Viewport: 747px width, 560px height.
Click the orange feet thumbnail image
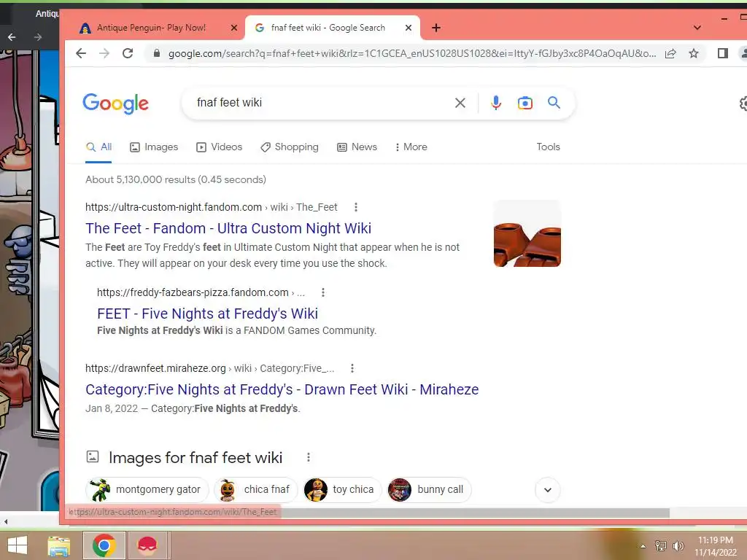click(527, 233)
